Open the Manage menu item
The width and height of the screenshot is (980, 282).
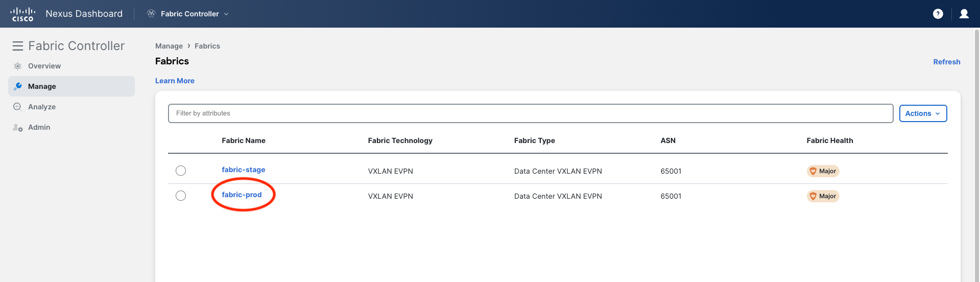(71, 86)
